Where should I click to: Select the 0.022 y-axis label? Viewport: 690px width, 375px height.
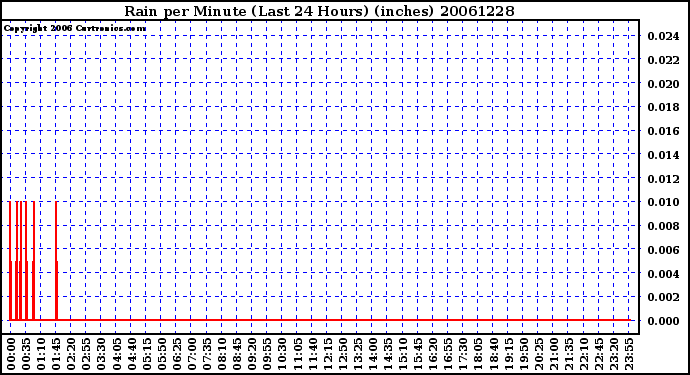pos(663,60)
